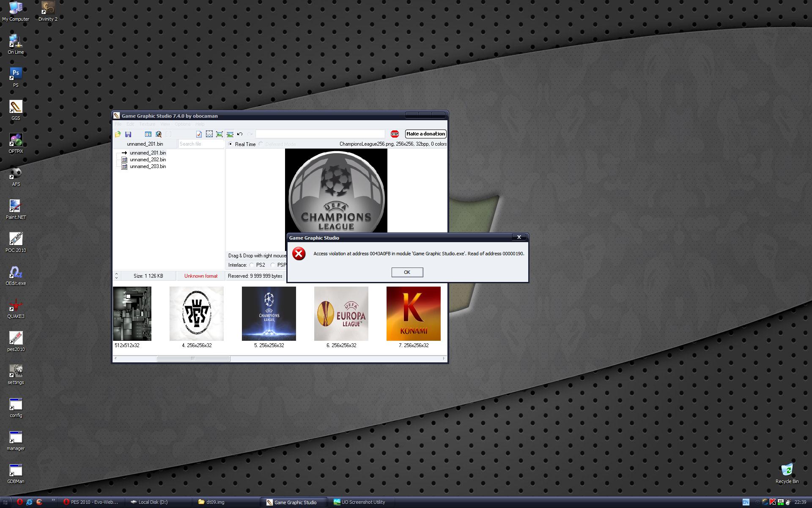Click the red STOP sign icon

(395, 134)
